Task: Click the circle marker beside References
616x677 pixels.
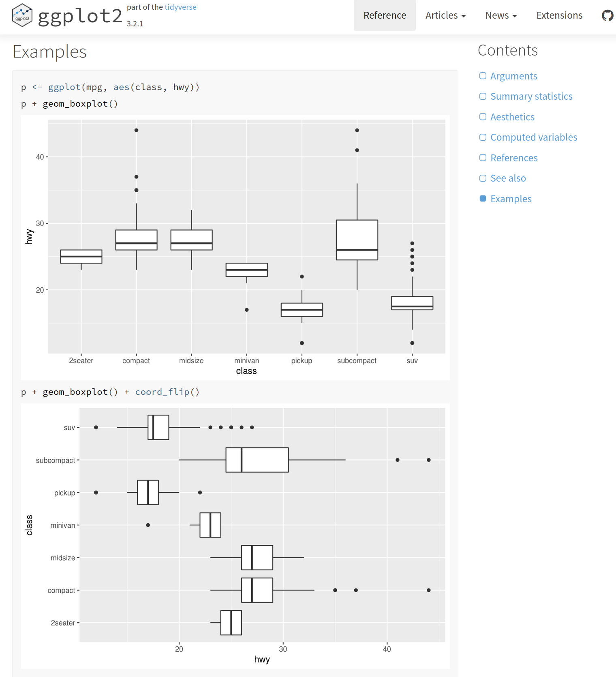Action: (483, 157)
